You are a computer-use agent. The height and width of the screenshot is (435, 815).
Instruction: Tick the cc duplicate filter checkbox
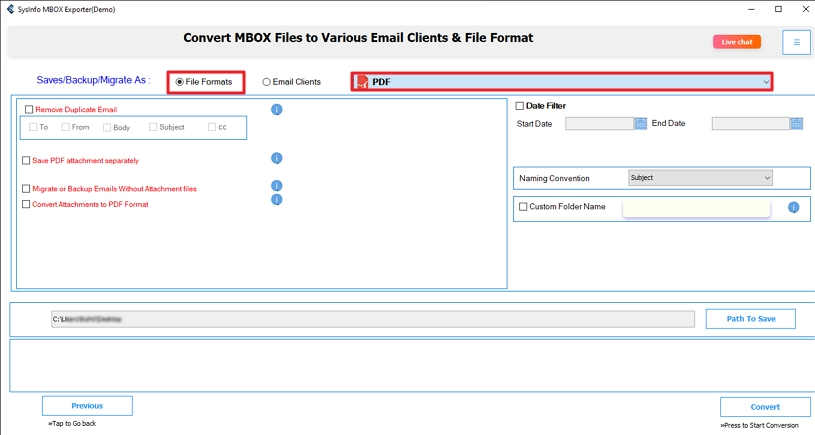coord(212,127)
